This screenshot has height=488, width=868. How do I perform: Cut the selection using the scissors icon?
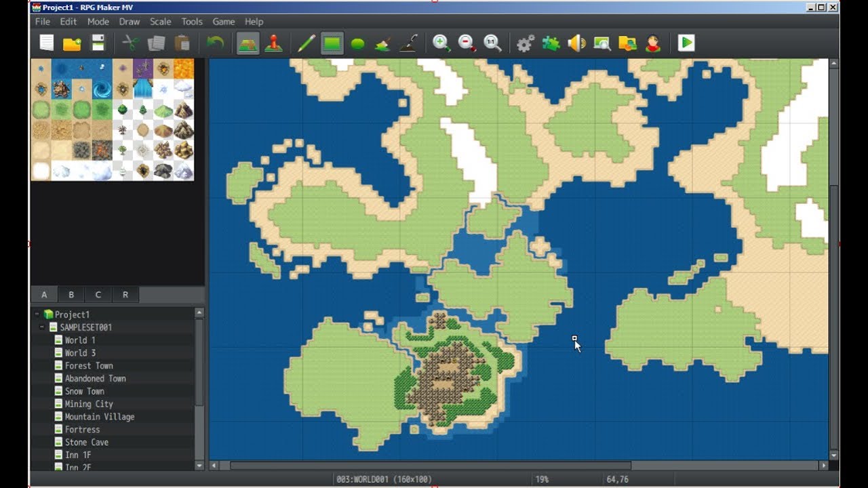pyautogui.click(x=131, y=43)
